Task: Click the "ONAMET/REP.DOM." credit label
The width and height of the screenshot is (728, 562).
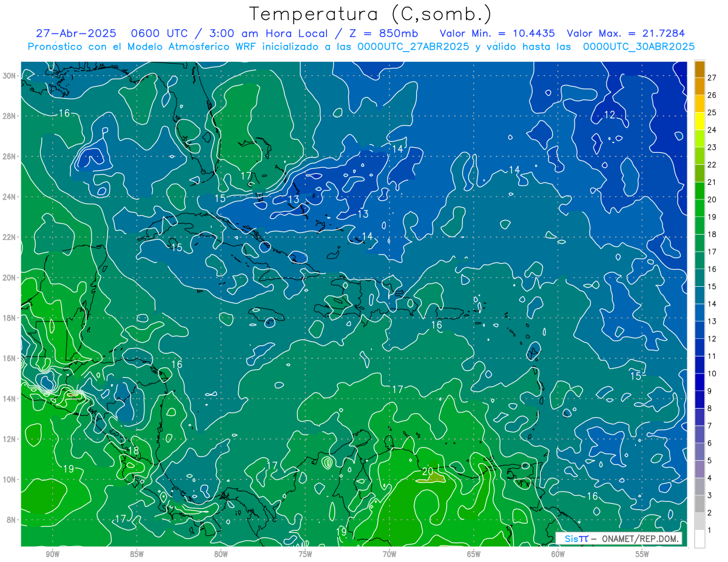Action: coord(640,538)
